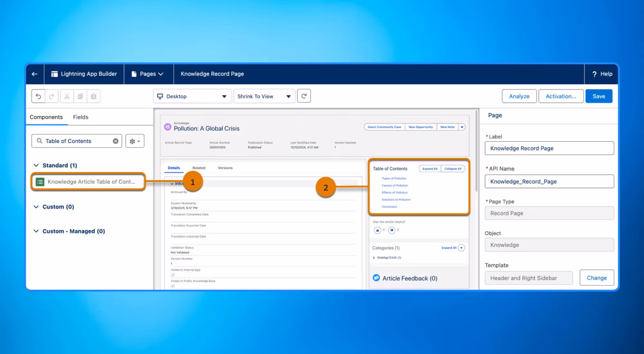
Task: Open the more actions dropdown after New Note
Action: [462, 127]
